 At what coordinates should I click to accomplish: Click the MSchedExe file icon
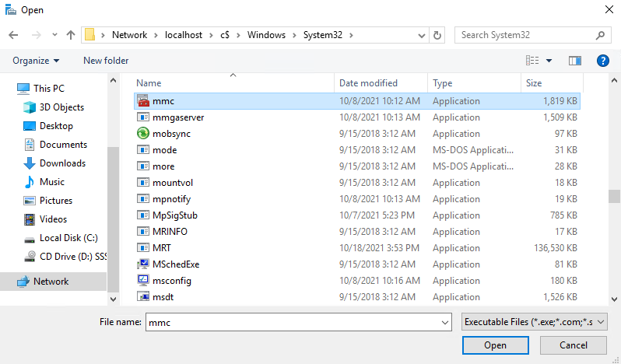(143, 264)
